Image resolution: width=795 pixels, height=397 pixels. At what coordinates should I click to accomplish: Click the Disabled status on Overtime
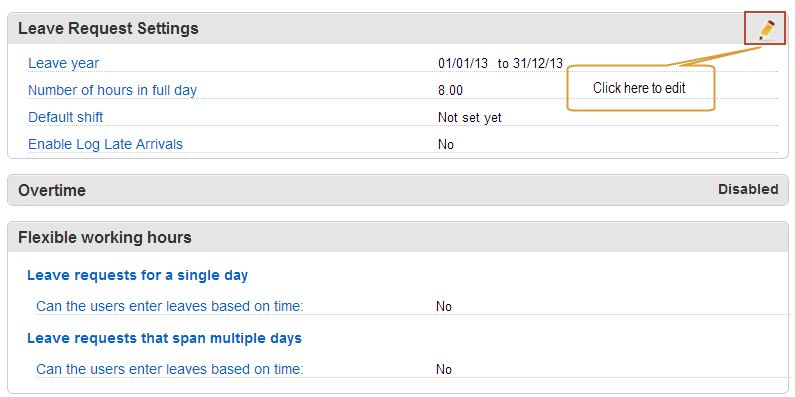(x=748, y=190)
